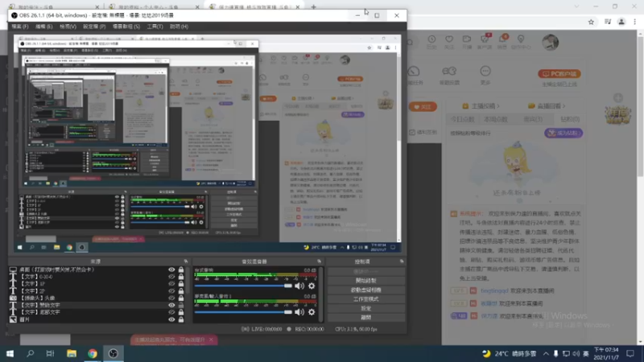
Task: Mute the 麥克風 mic audio channel
Action: [x=299, y=312]
